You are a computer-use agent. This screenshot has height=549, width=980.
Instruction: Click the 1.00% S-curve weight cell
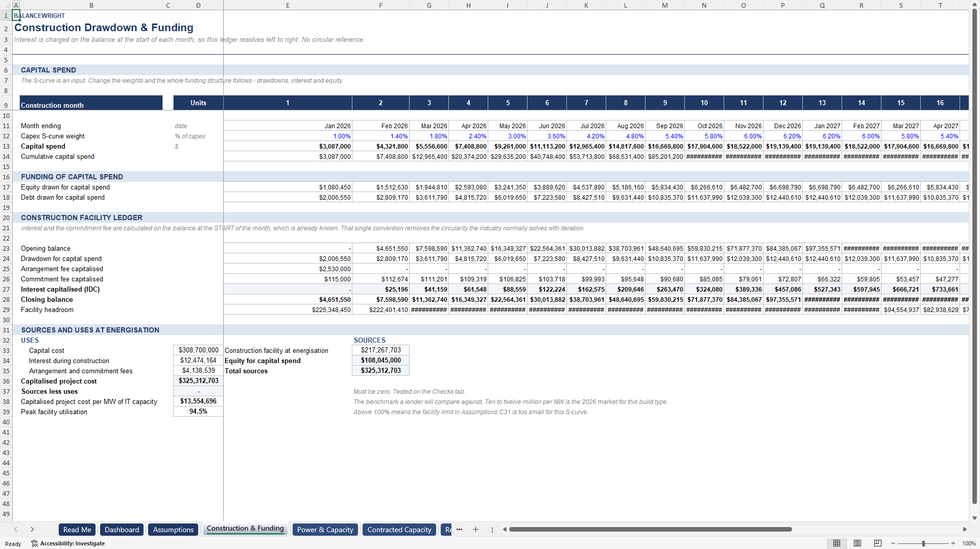[x=288, y=136]
